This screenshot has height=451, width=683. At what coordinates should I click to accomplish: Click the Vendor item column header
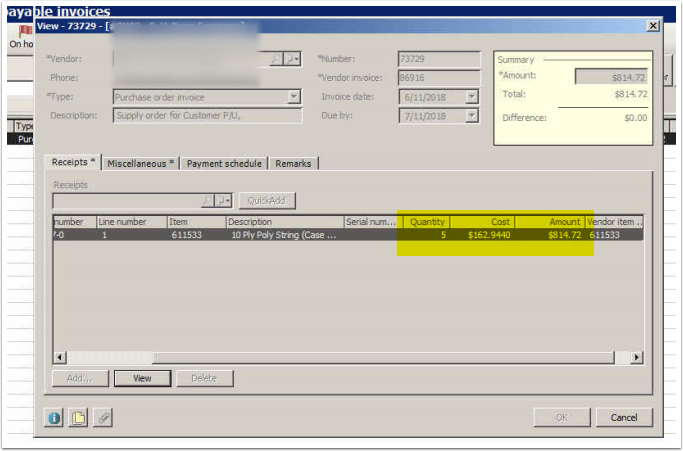click(614, 222)
